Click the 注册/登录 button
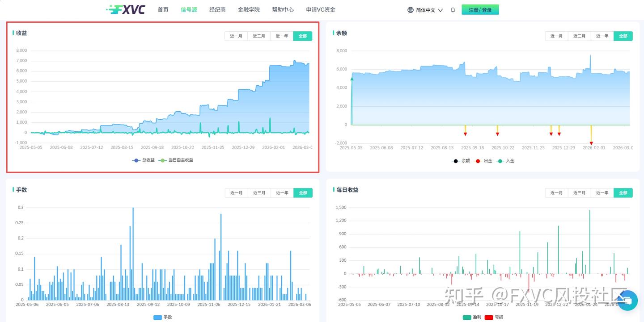 click(480, 9)
